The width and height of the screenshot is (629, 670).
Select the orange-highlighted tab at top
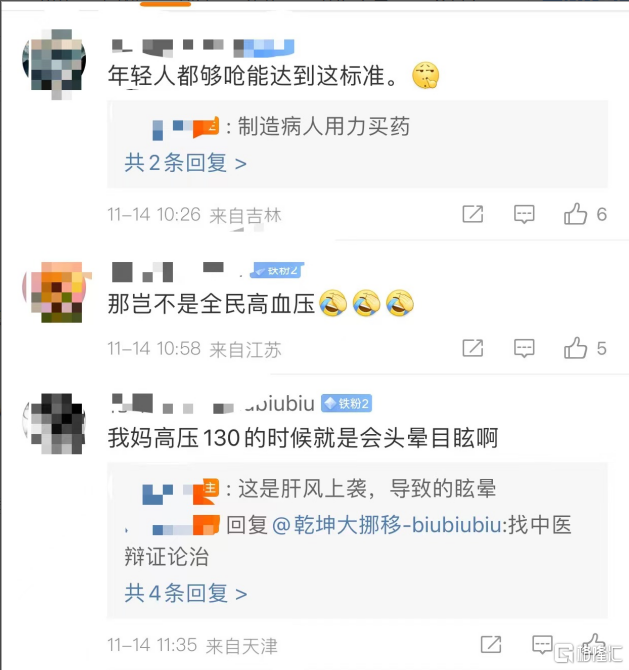tap(165, 3)
